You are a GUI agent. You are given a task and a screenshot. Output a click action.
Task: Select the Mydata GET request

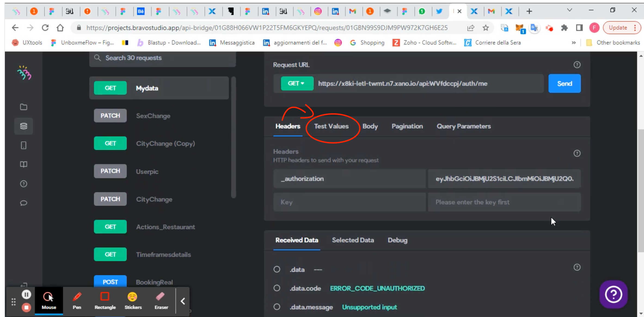[x=159, y=88]
